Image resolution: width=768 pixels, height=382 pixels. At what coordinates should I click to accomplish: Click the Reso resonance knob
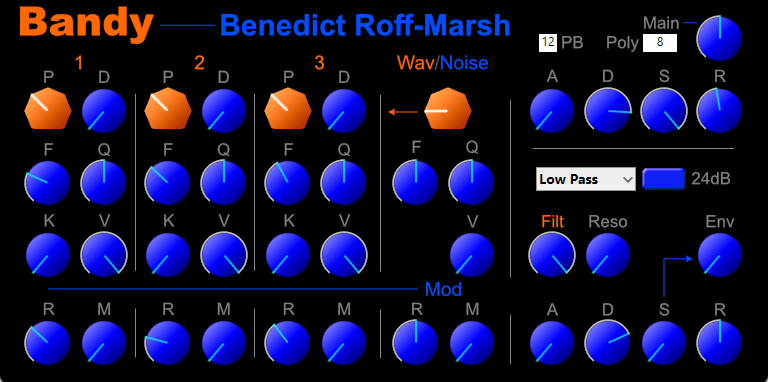608,255
